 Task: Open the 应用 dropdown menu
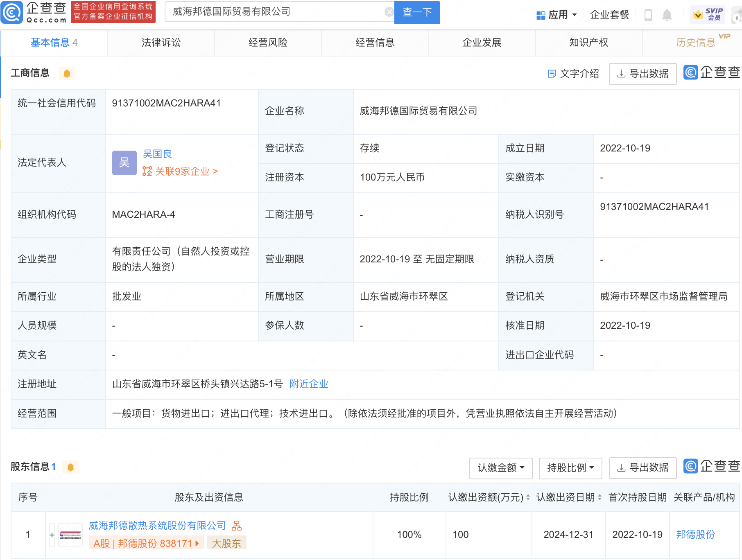point(556,15)
